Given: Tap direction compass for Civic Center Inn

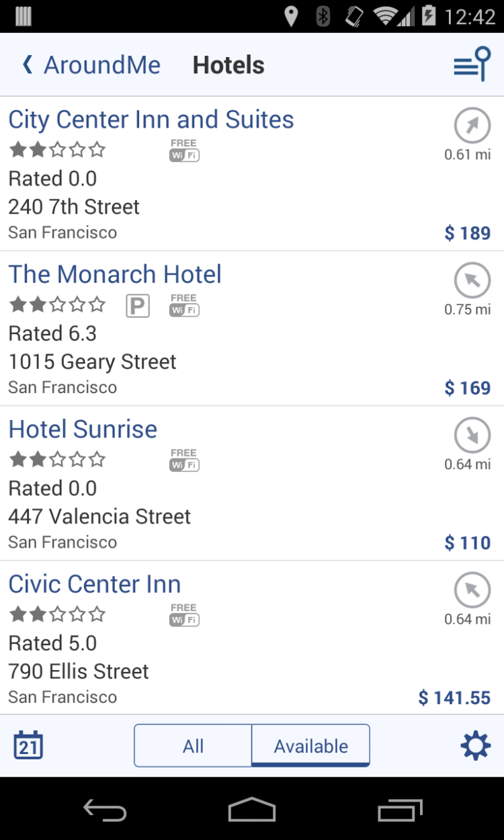Looking at the screenshot, I should pyautogui.click(x=472, y=590).
